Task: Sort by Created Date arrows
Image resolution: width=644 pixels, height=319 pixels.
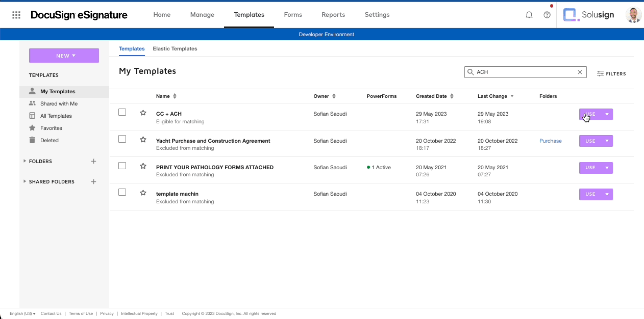Action: (x=452, y=96)
